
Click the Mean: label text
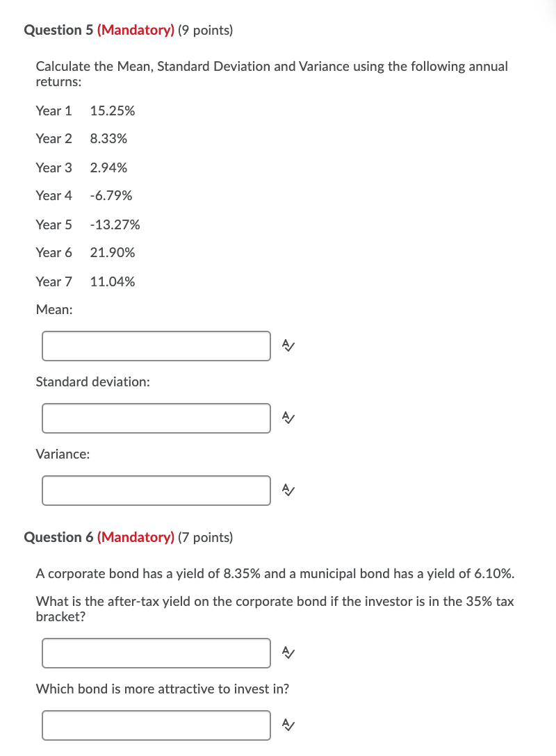[54, 309]
